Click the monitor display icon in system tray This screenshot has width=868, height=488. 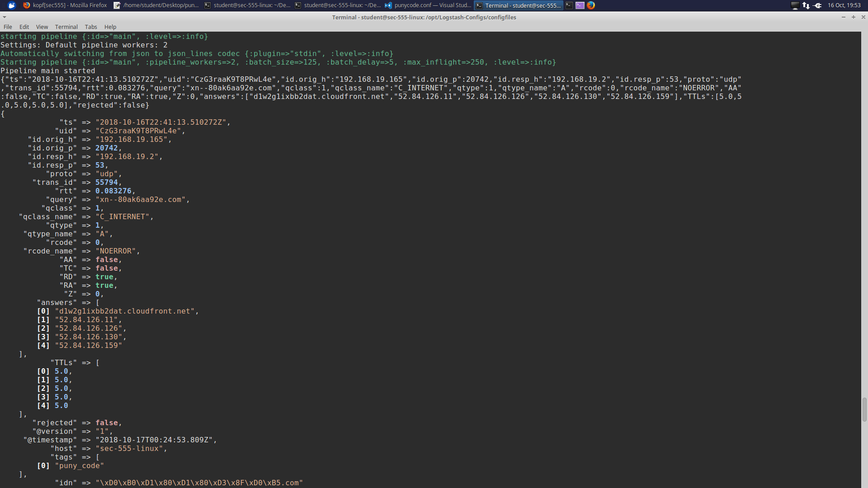click(795, 6)
